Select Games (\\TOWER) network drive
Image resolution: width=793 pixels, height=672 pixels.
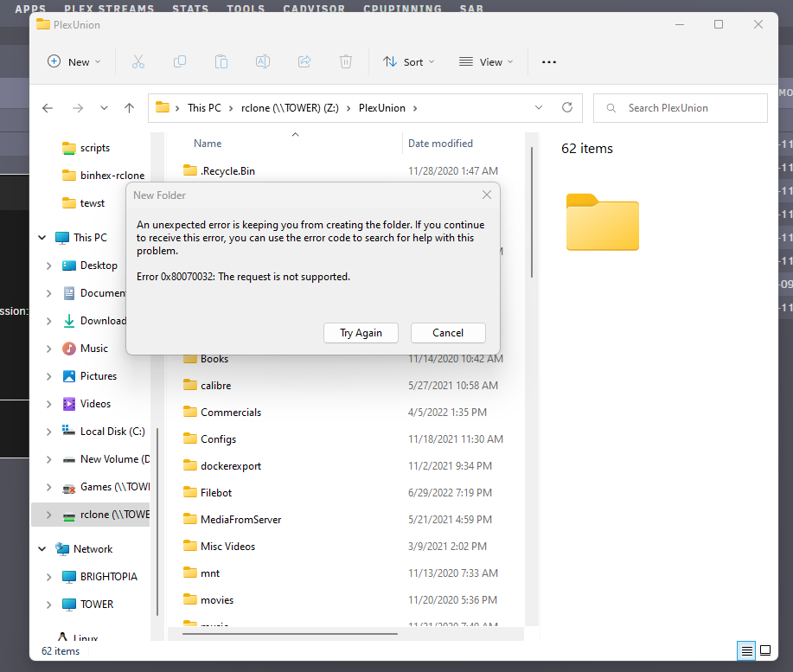pyautogui.click(x=106, y=487)
